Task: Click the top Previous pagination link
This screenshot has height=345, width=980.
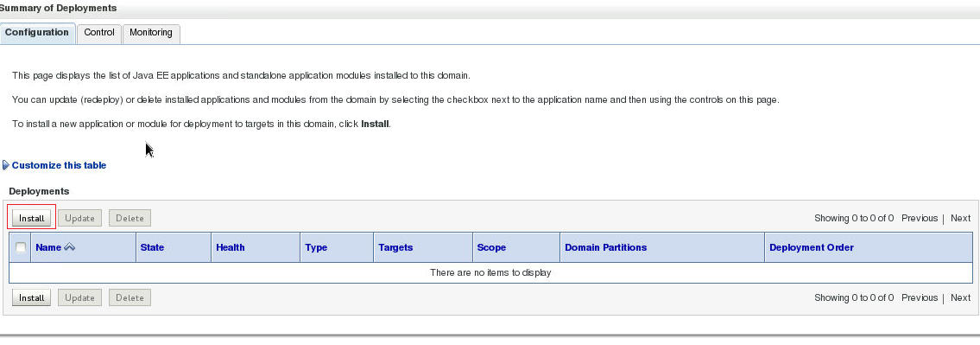Action: click(x=920, y=218)
